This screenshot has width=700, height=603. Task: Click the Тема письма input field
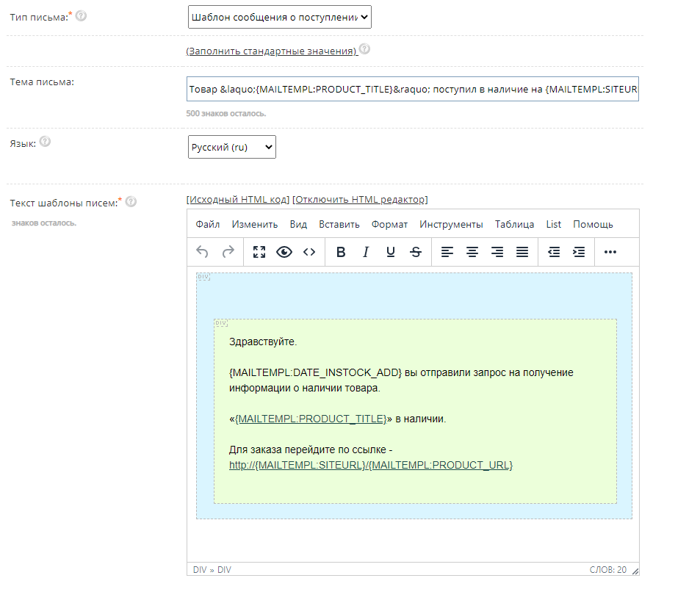tap(413, 89)
